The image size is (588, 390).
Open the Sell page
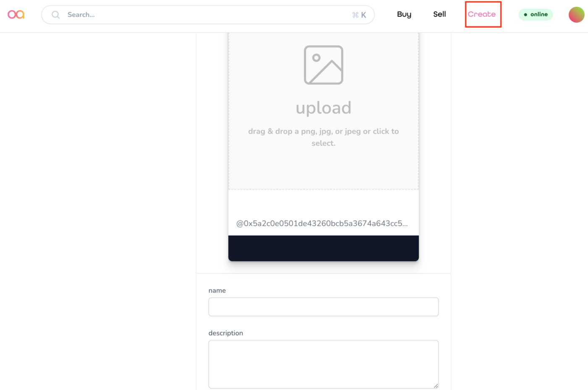439,14
